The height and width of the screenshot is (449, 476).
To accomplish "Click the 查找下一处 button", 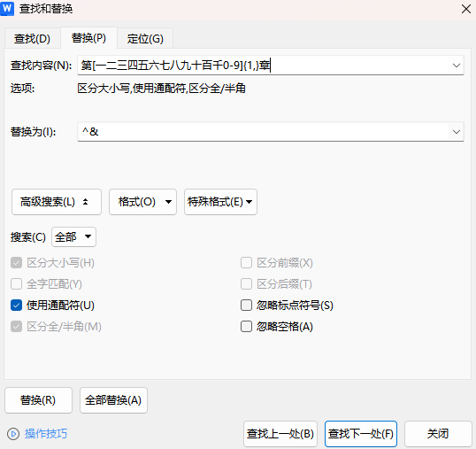I will [x=361, y=434].
